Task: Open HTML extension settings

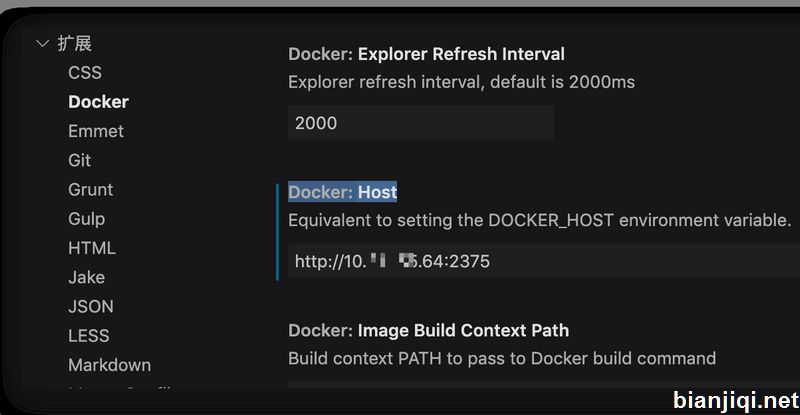Action: click(92, 248)
